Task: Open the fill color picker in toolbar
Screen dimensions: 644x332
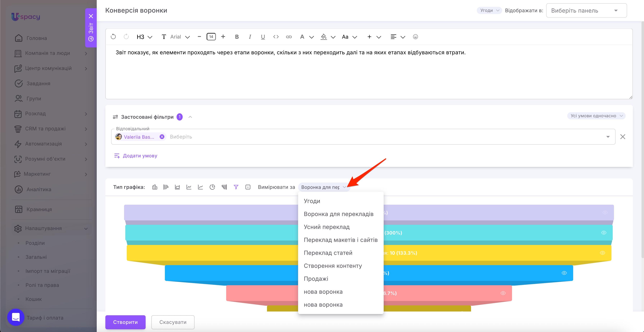Action: tap(328, 37)
